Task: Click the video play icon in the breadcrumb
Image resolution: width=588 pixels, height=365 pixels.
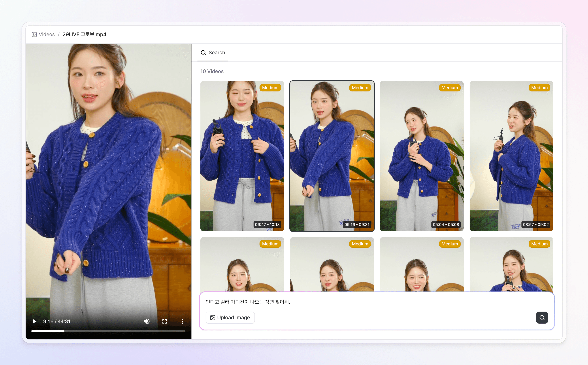Action: (34, 34)
